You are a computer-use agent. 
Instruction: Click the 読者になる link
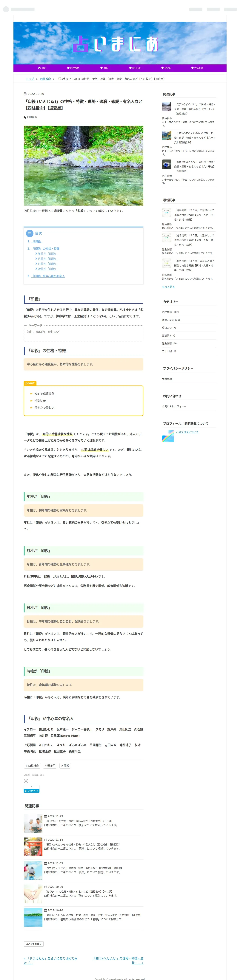pyautogui.click(x=38, y=775)
